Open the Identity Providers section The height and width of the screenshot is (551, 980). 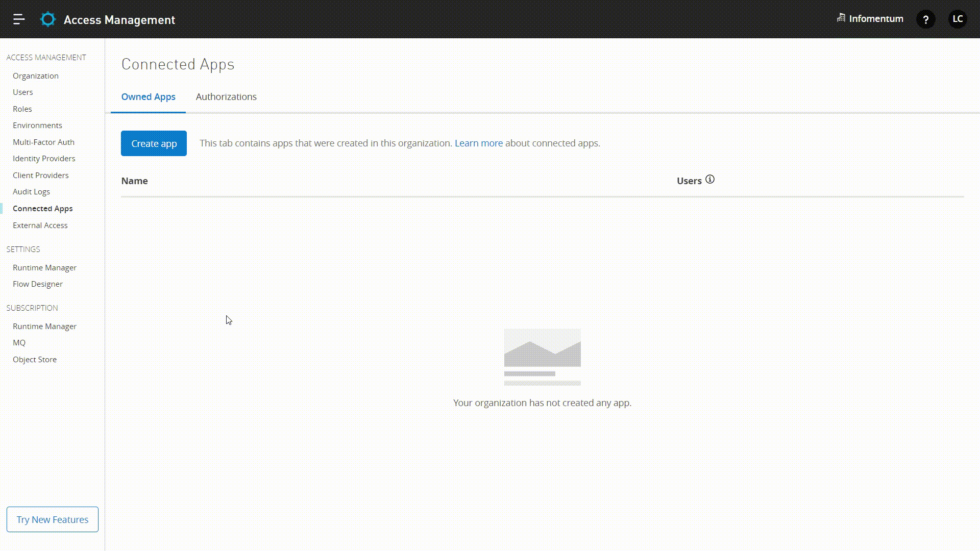pyautogui.click(x=44, y=158)
